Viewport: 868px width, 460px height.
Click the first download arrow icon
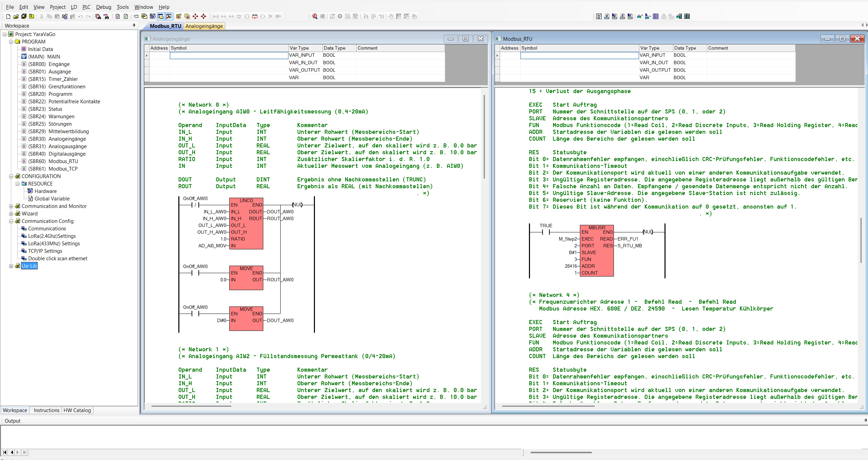[x=622, y=16]
